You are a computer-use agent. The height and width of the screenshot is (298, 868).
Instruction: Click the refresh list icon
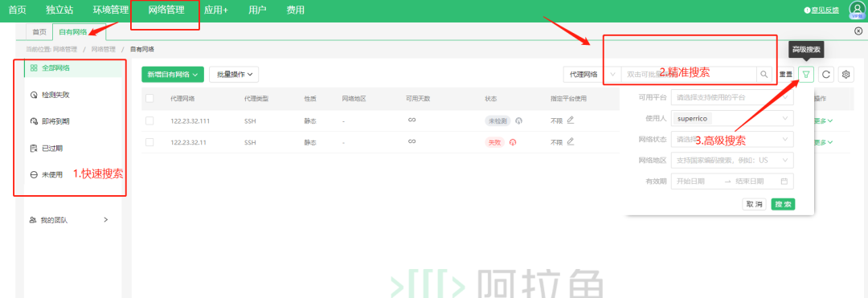pos(825,74)
